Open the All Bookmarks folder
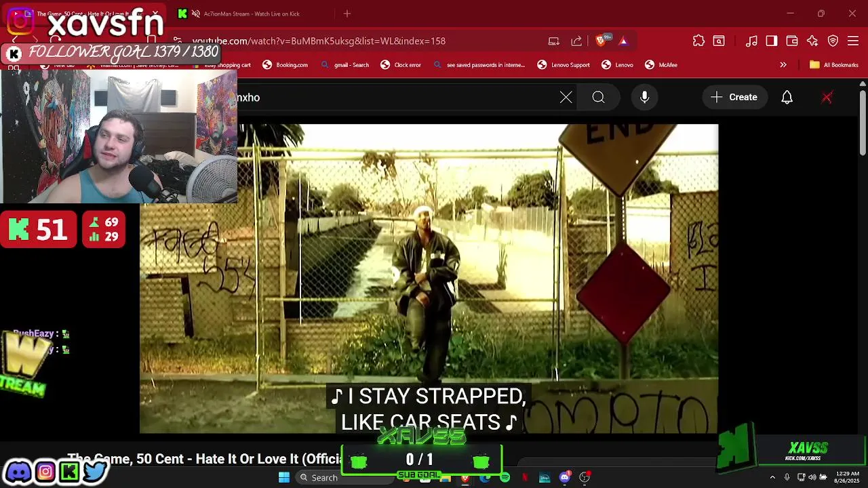 (834, 65)
